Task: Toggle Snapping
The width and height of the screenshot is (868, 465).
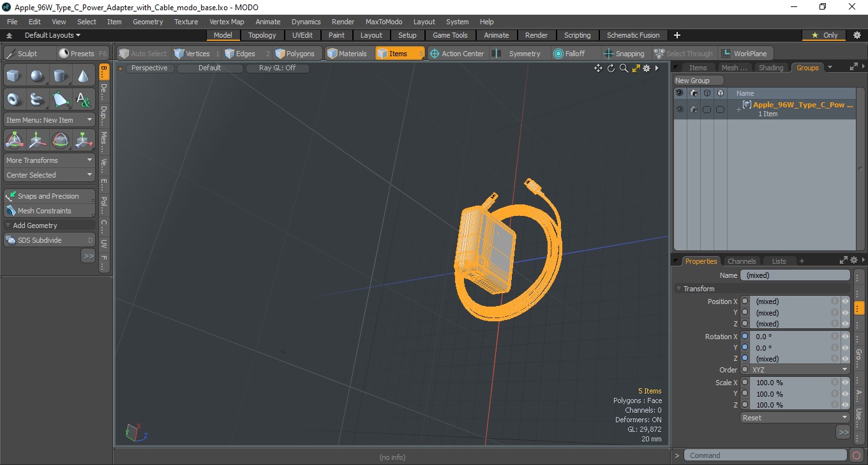Action: coord(626,54)
